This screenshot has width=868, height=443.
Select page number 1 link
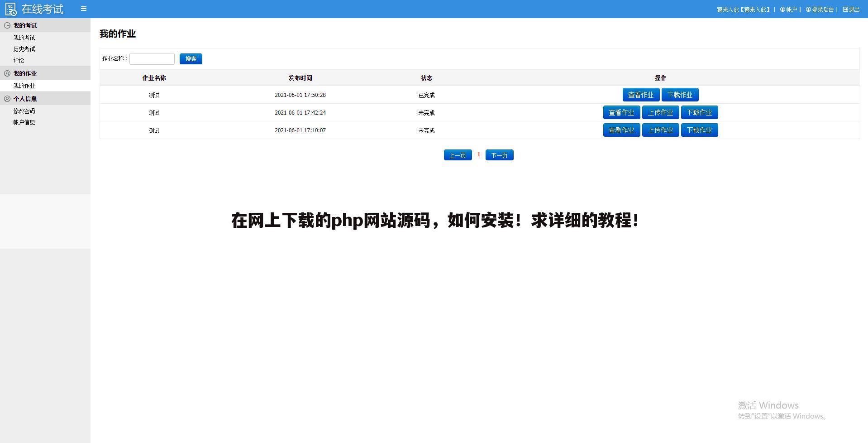(x=478, y=154)
